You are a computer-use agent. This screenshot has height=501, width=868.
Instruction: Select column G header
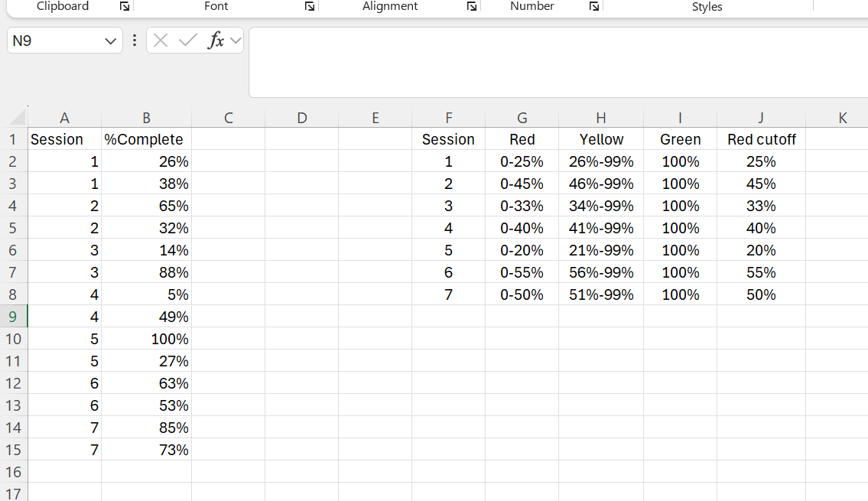[x=522, y=118]
